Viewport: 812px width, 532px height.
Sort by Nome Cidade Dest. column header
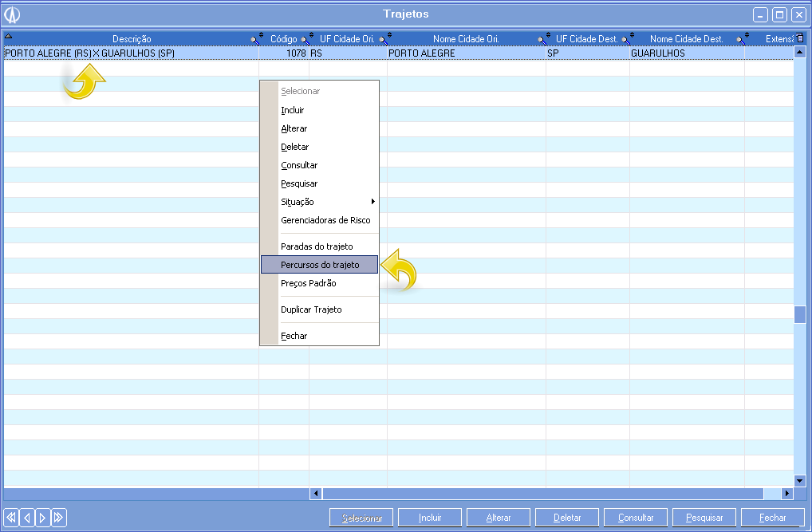pyautogui.click(x=686, y=39)
